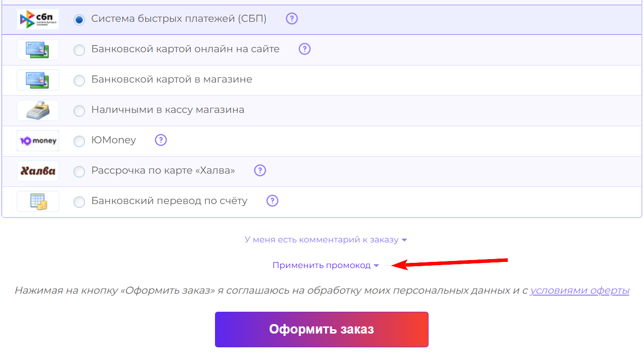Select online card payment radio button

pos(79,49)
